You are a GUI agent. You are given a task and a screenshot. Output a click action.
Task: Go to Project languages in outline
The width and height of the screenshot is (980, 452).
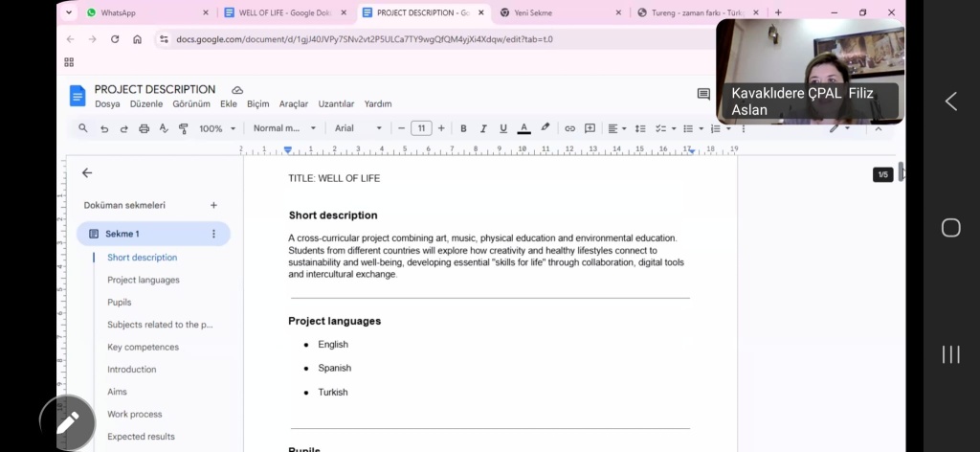[x=144, y=280]
